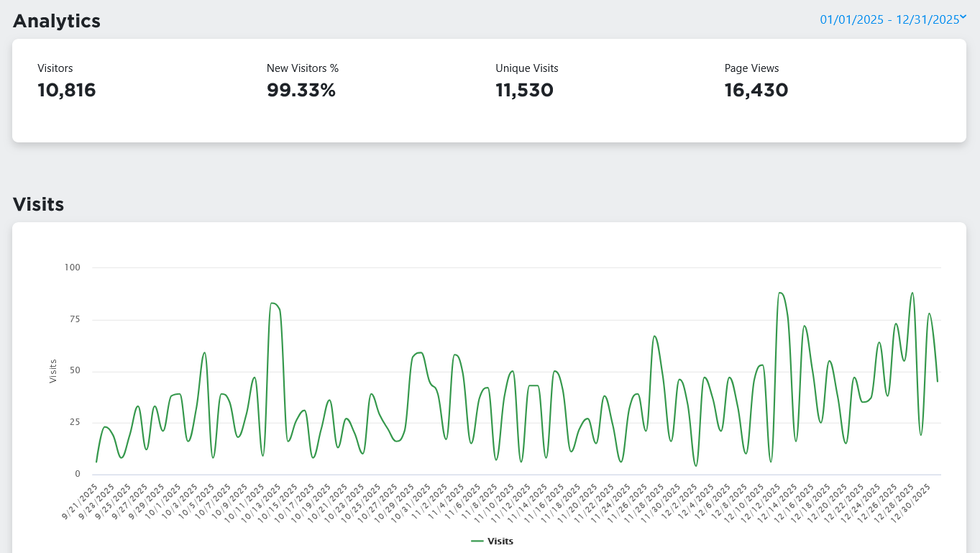
Task: Click the chevron arrow beside the date range
Action: 963,17
